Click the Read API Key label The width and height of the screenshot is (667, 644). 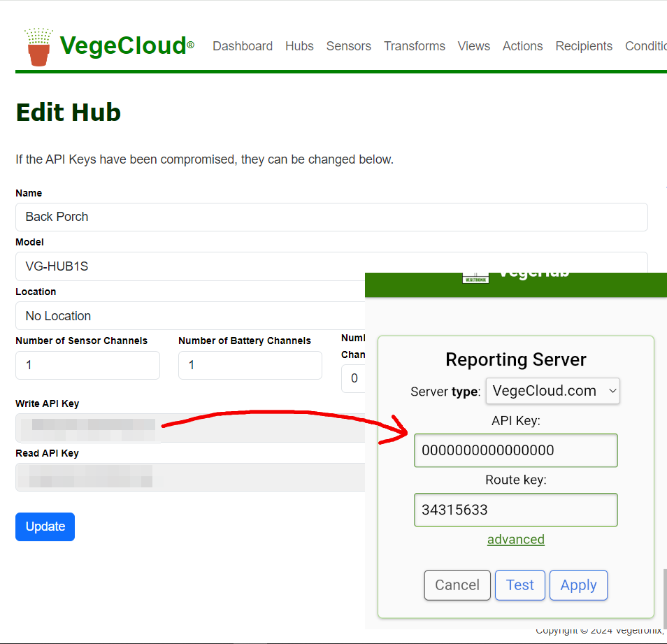coord(48,453)
